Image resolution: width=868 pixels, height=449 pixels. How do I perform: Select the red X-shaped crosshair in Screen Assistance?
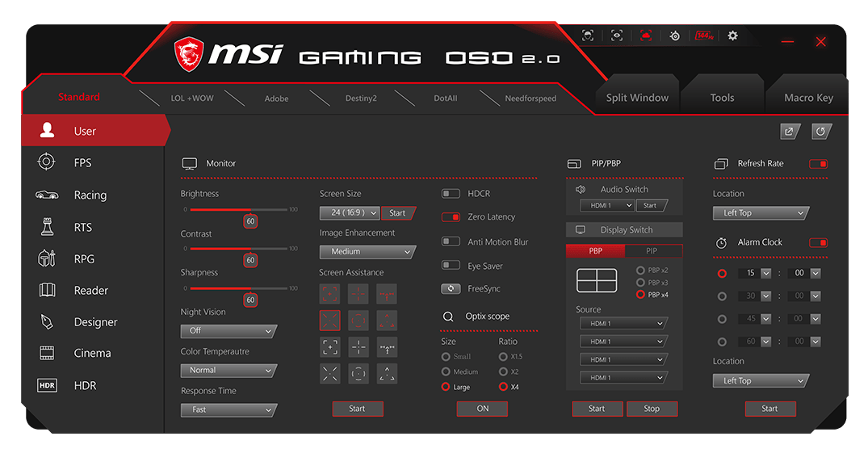pos(329,321)
